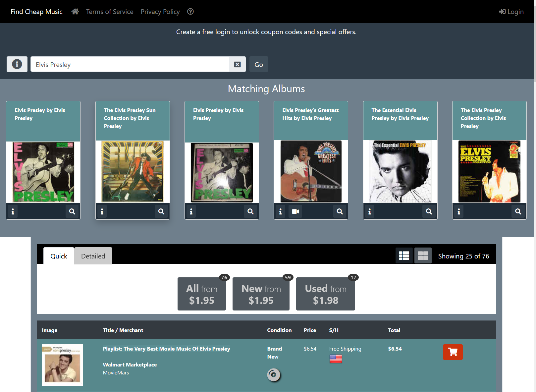Click the home icon in navbar
The image size is (536, 392).
pyautogui.click(x=75, y=12)
